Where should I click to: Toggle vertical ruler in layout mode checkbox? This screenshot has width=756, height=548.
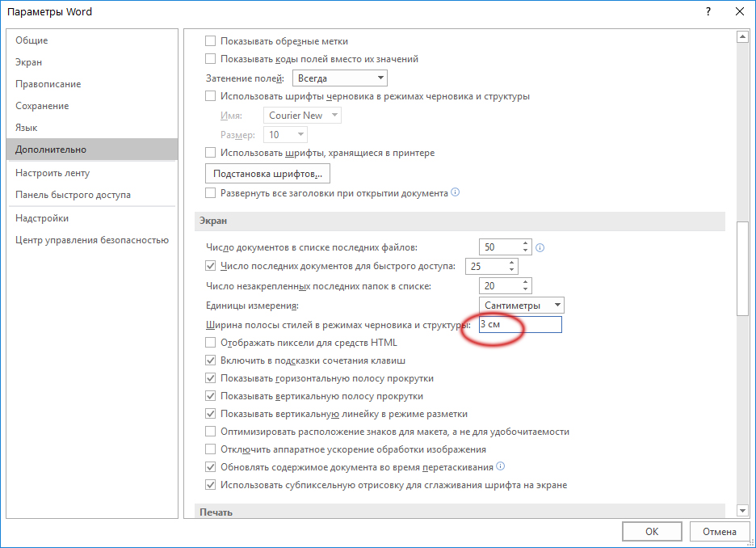210,414
